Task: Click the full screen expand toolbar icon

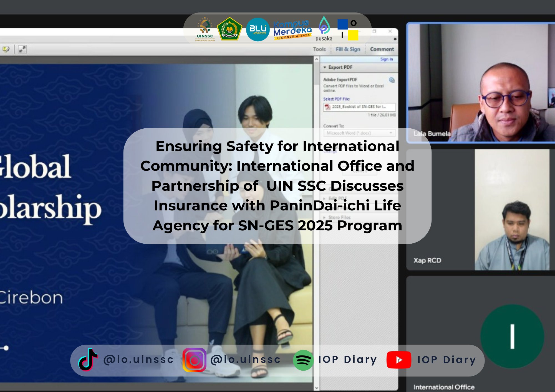Action: coord(22,49)
